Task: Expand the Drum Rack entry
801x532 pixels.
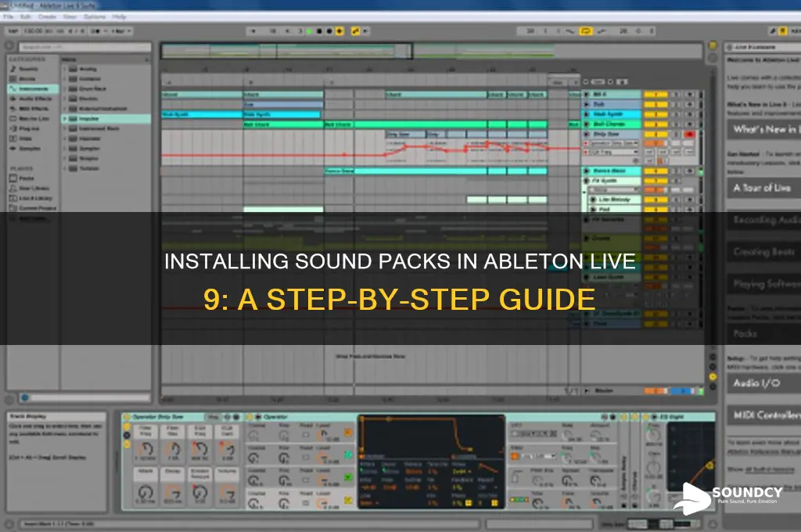Action: [65, 88]
